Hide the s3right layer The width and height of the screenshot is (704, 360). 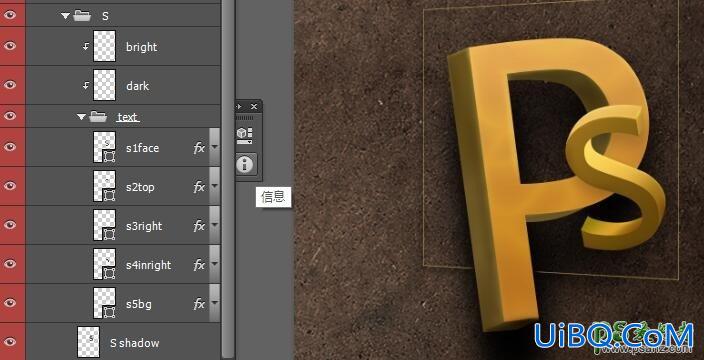(x=9, y=225)
